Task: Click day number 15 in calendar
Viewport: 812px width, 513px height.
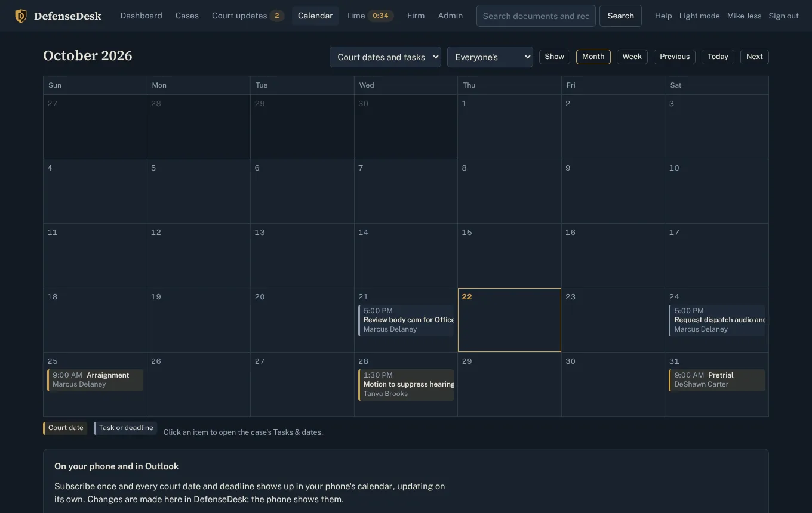Action: tap(467, 233)
